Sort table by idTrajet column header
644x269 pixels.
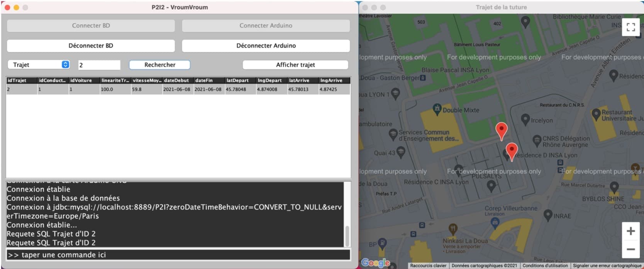point(22,80)
